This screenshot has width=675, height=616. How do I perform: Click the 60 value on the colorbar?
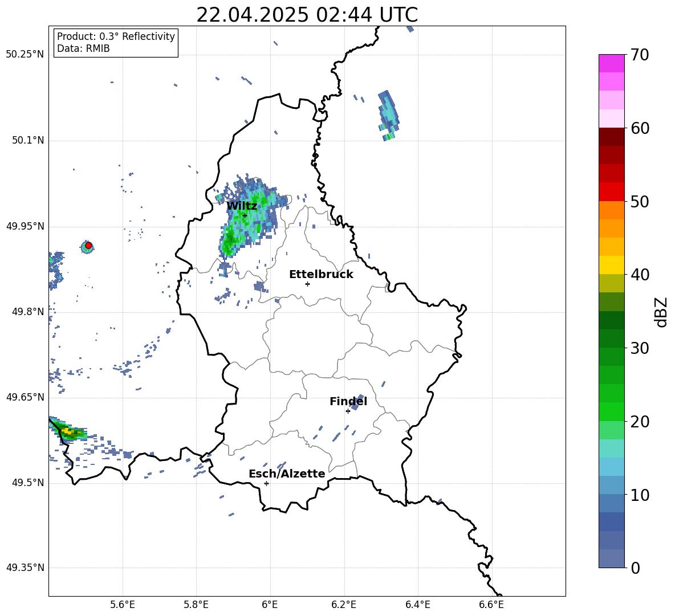(x=640, y=128)
